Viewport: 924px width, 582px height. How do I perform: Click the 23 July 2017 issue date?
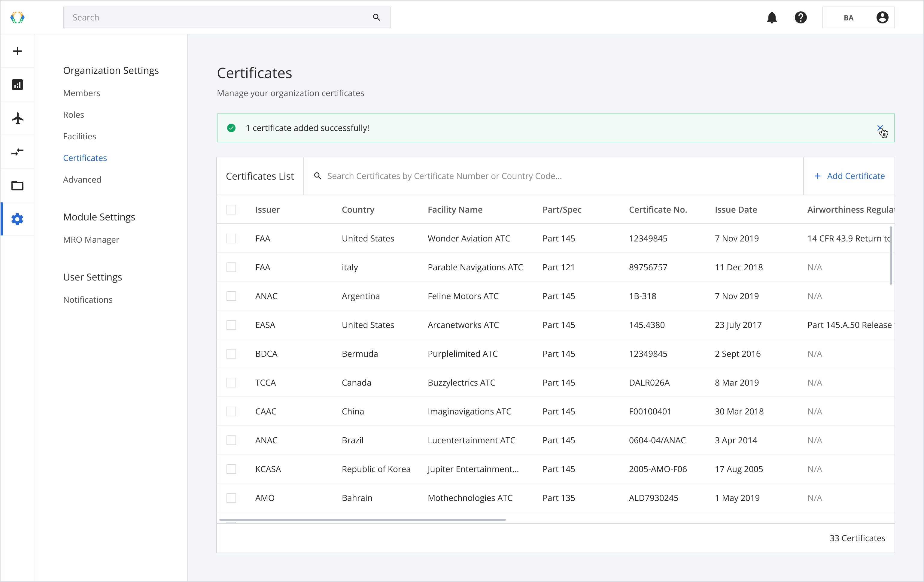(738, 325)
